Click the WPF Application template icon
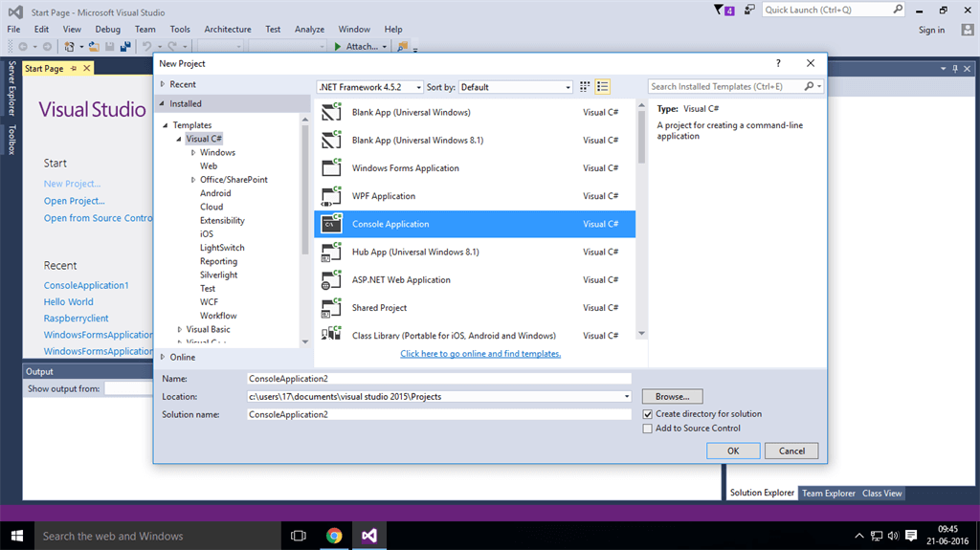The image size is (980, 550). click(332, 196)
